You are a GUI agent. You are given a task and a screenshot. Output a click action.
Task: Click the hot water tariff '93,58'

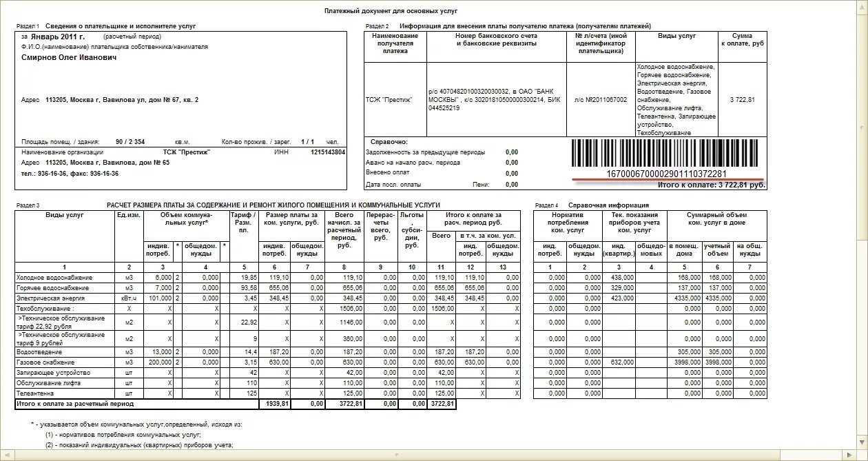coord(249,287)
